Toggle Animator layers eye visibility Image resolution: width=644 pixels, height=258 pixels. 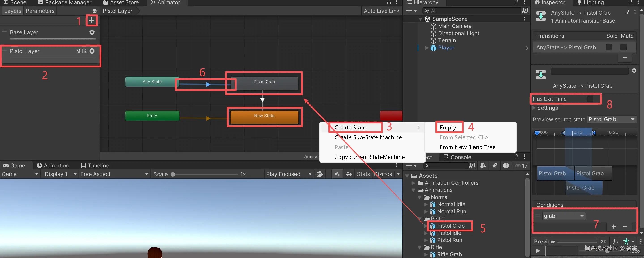tap(94, 11)
